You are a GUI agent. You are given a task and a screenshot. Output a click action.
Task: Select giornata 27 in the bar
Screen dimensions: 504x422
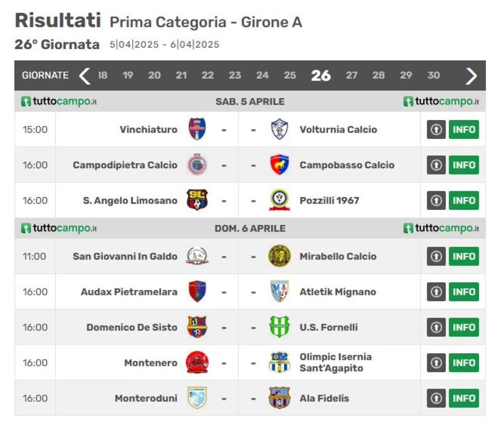click(352, 75)
